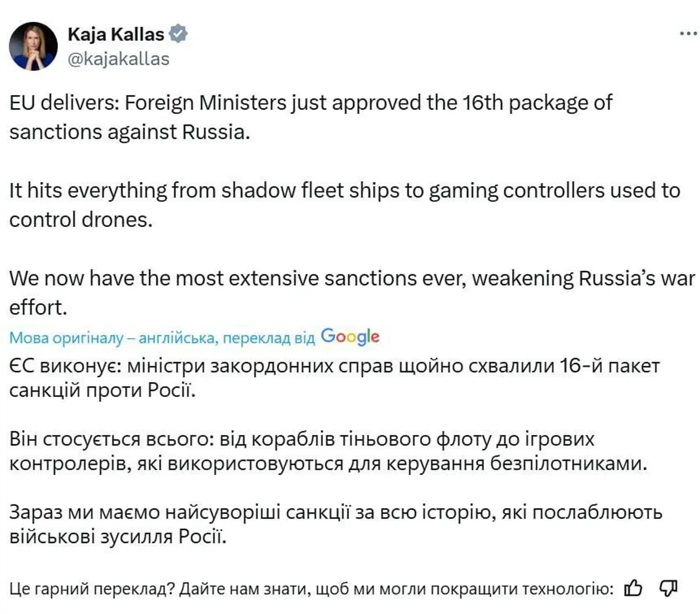Click the "Зараз ми маємо" translated paragraph
700x614 pixels.
tap(335, 524)
